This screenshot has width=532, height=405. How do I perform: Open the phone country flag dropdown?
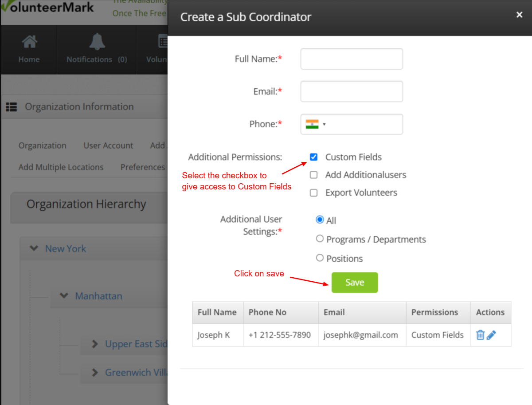point(316,124)
